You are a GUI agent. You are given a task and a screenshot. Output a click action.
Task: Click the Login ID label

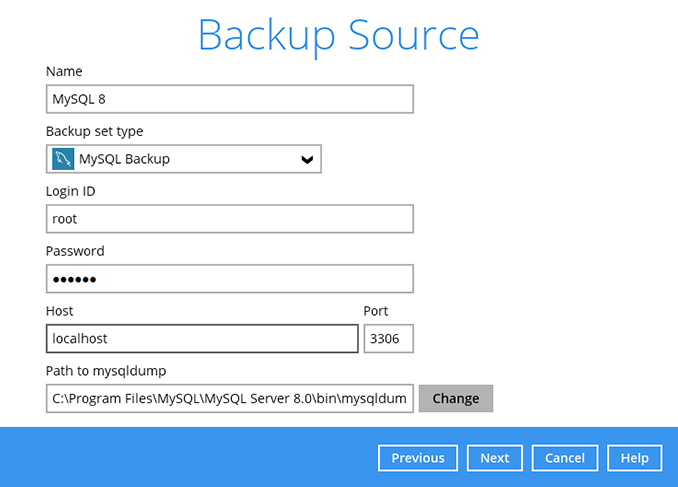pos(70,191)
